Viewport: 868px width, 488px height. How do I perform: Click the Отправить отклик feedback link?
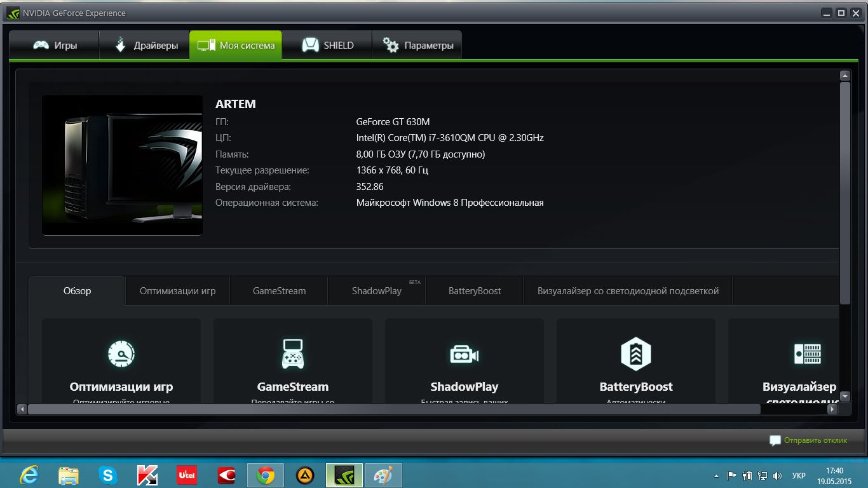tap(815, 440)
